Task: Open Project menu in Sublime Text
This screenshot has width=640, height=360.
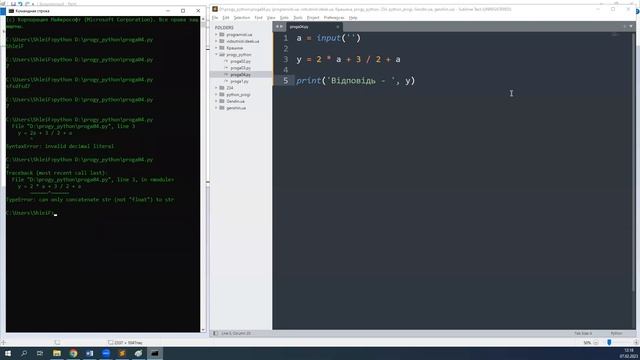Action: 313,18
